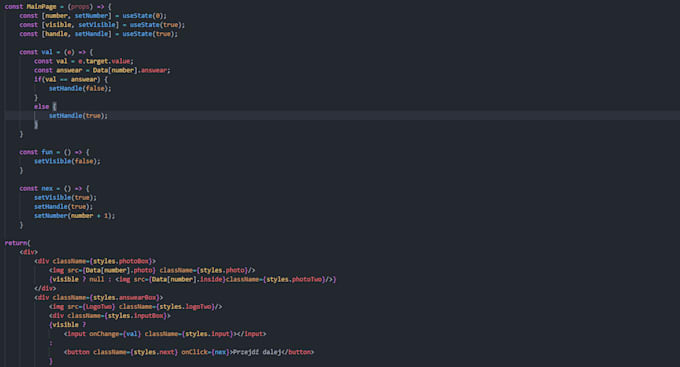The width and height of the screenshot is (680, 367).
Task: Click 'setVisible(true);' inside the nex function
Action: [65, 198]
